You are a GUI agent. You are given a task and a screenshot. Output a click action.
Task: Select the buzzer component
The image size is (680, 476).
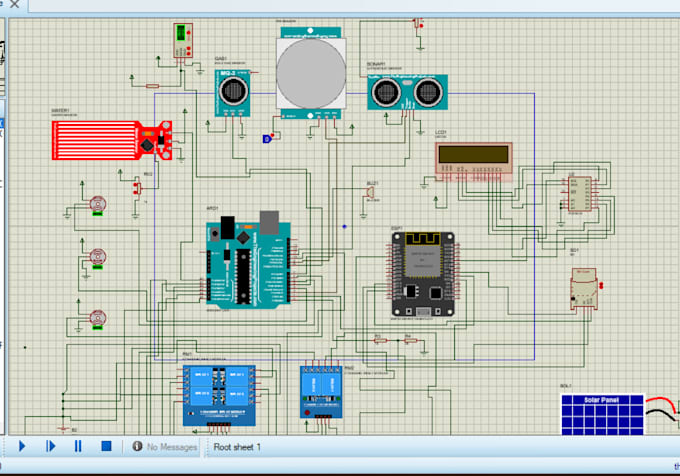click(370, 192)
